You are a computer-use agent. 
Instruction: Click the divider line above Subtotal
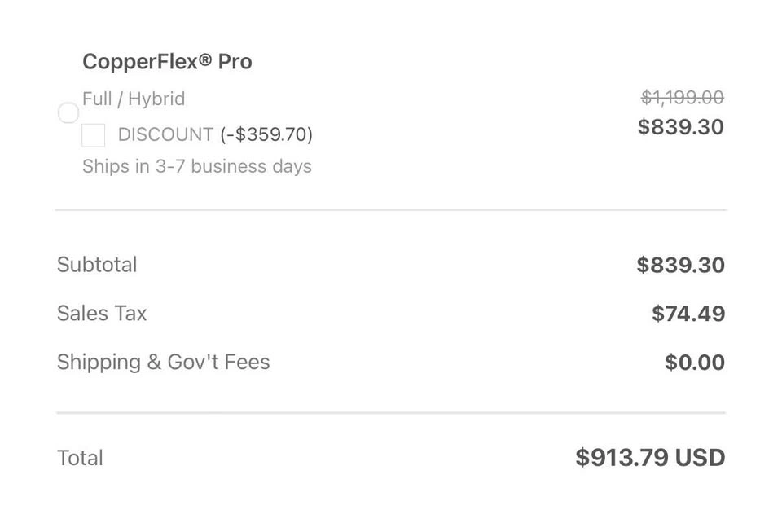pyautogui.click(x=391, y=210)
